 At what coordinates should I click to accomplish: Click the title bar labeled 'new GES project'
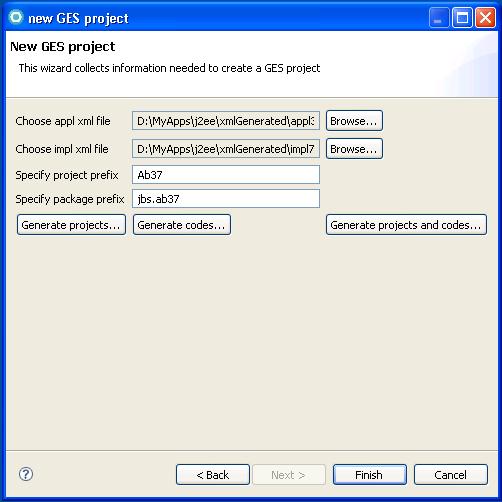pyautogui.click(x=217, y=17)
